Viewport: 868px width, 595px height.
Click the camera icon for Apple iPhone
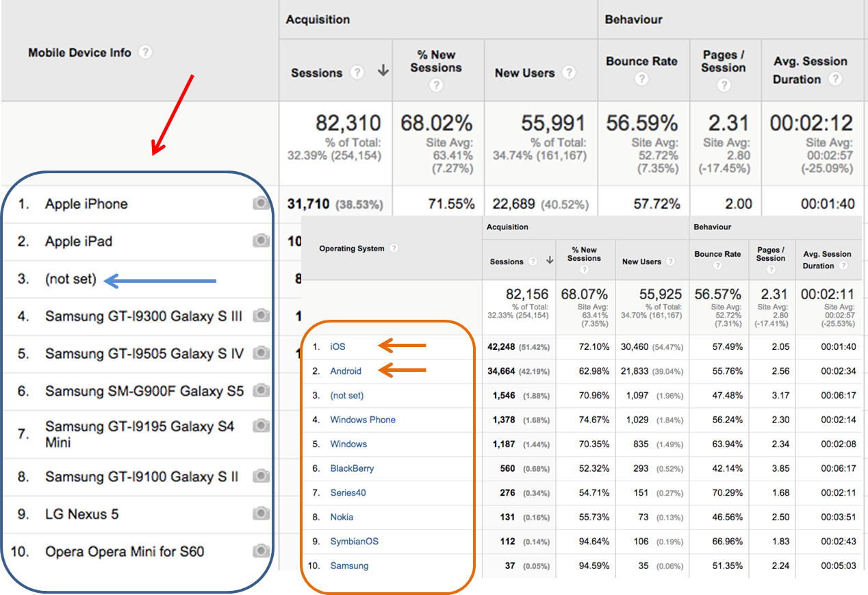click(261, 203)
